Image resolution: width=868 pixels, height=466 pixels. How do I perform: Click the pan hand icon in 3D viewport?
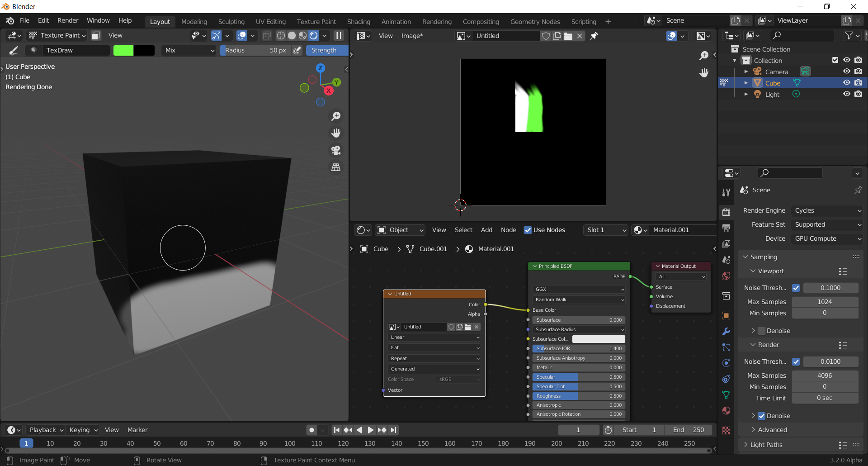coord(336,133)
